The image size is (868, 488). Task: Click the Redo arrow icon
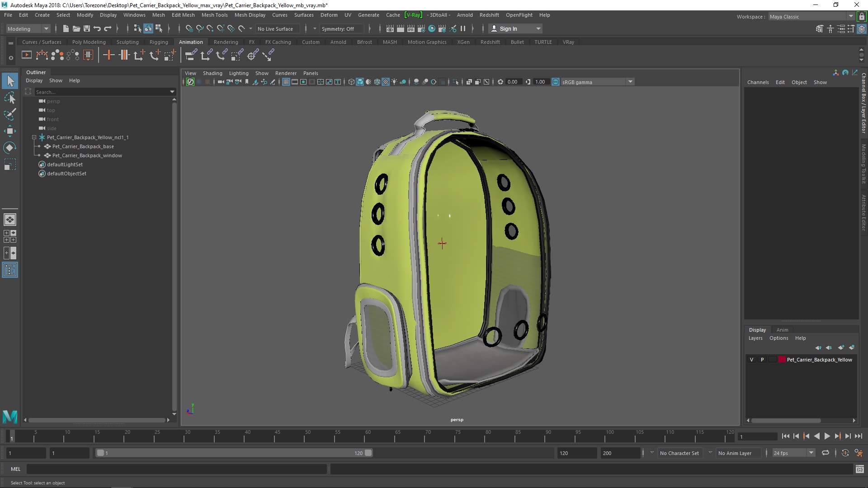[108, 28]
